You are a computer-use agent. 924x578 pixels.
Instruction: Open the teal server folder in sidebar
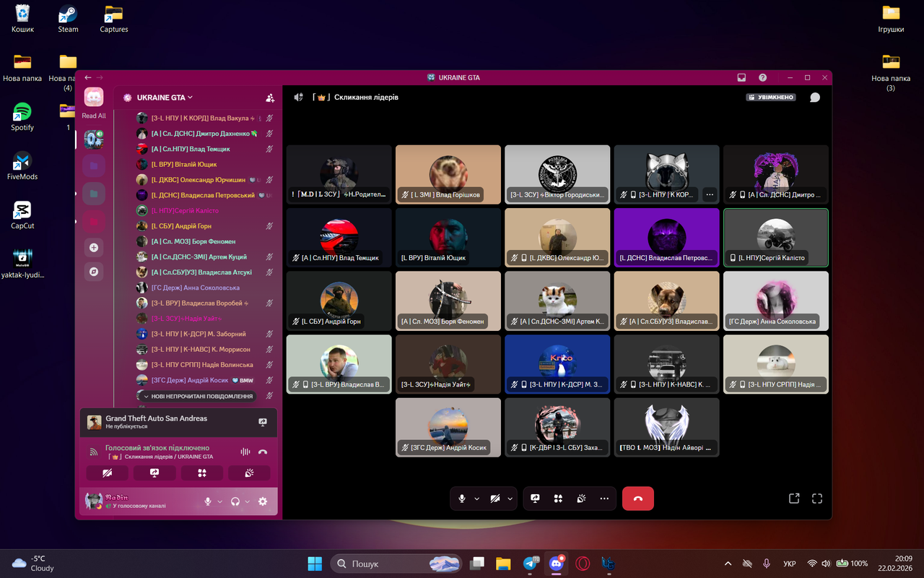pyautogui.click(x=94, y=194)
